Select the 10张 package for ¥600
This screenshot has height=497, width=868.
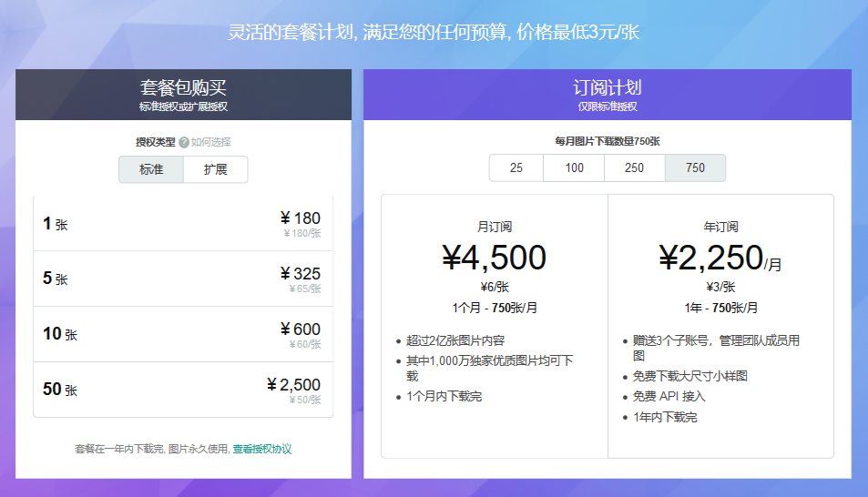(x=183, y=334)
